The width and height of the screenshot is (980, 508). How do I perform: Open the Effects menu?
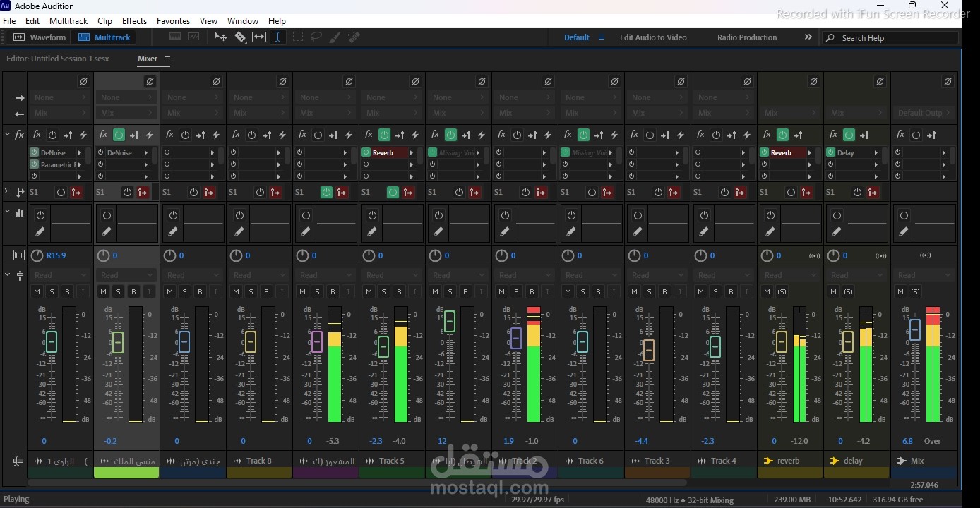coord(134,21)
